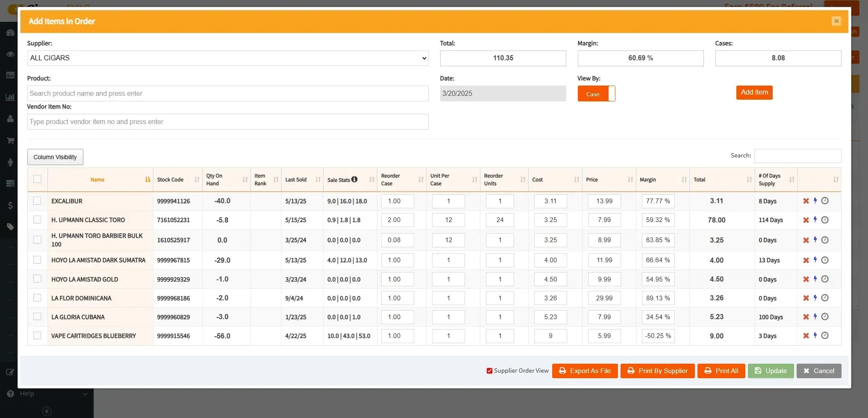
Task: Click the Export As File button
Action: (x=585, y=371)
